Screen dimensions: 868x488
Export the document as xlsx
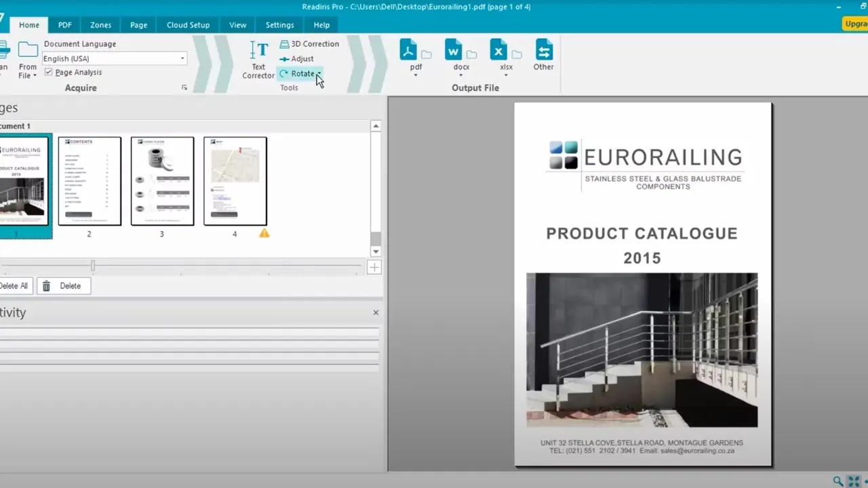click(498, 50)
